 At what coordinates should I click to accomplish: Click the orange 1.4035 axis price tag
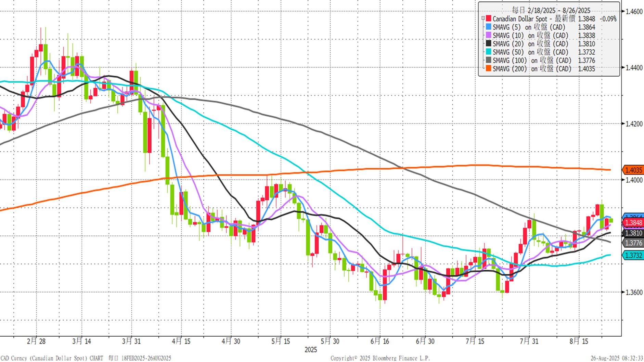[632, 170]
